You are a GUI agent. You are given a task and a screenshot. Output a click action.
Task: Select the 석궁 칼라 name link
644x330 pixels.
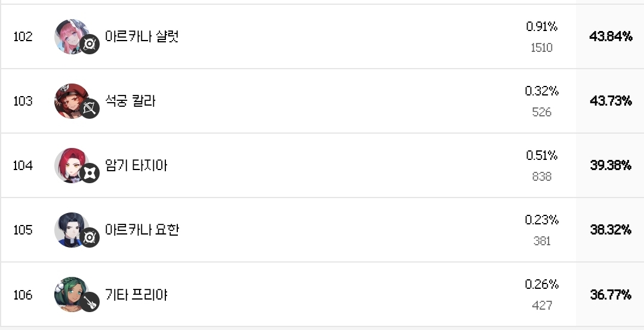coord(130,101)
